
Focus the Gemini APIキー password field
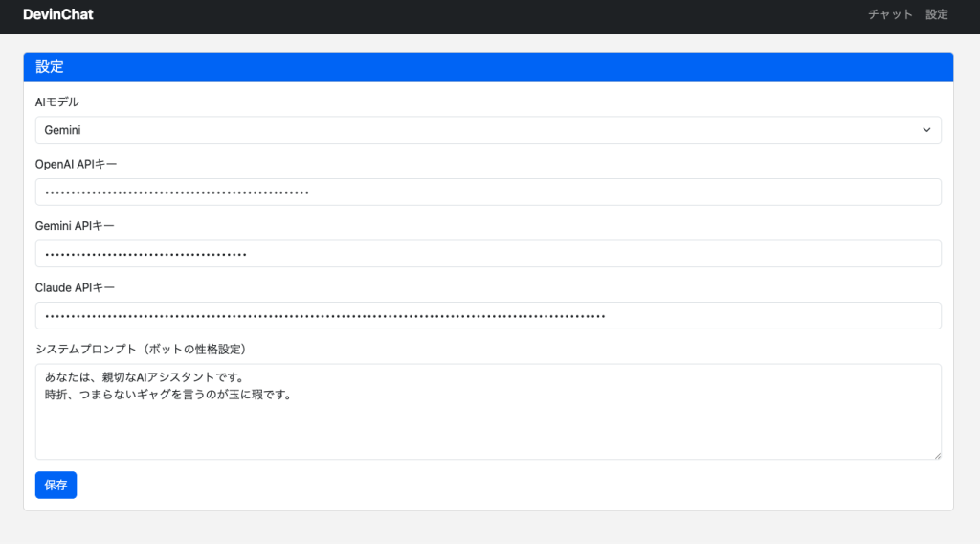click(488, 254)
